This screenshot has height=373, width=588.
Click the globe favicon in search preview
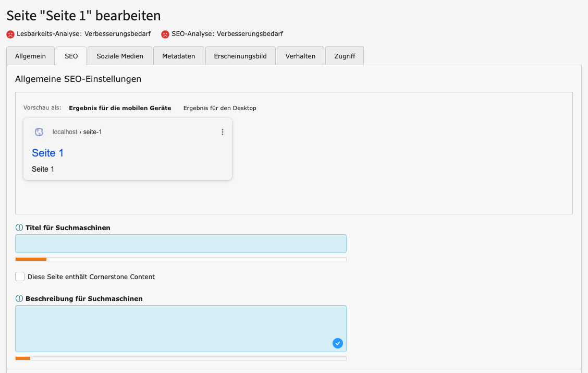pos(39,132)
